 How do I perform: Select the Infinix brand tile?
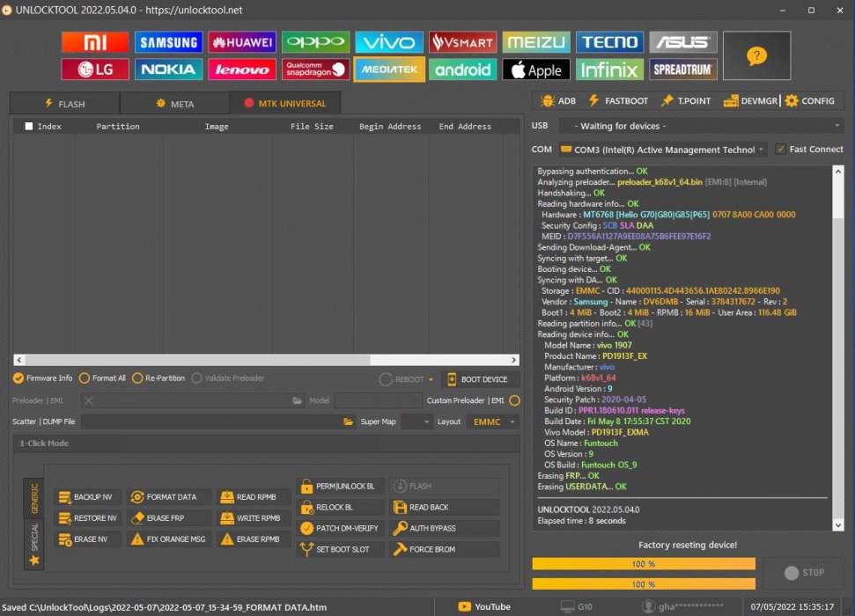coord(609,70)
